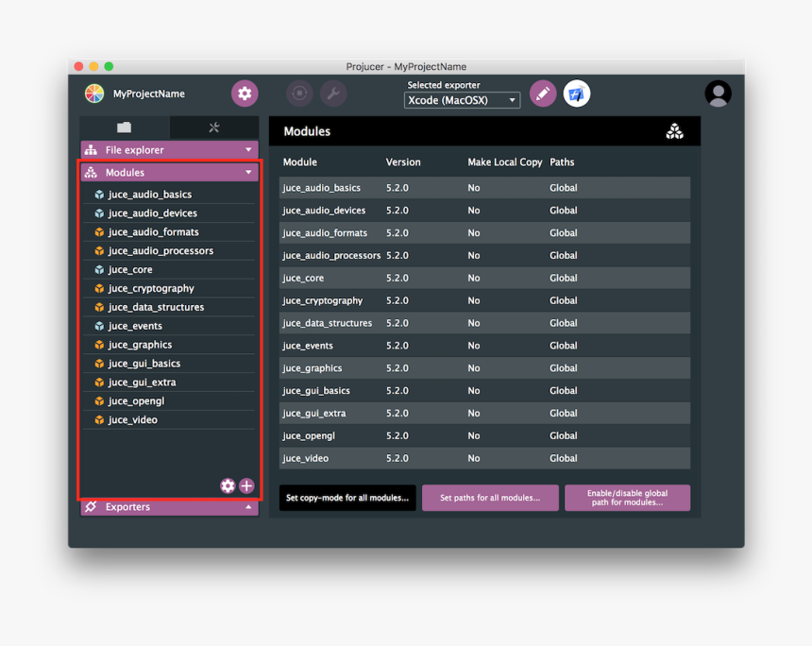
Task: Toggle Make Local Copy for juce_core
Action: click(473, 278)
